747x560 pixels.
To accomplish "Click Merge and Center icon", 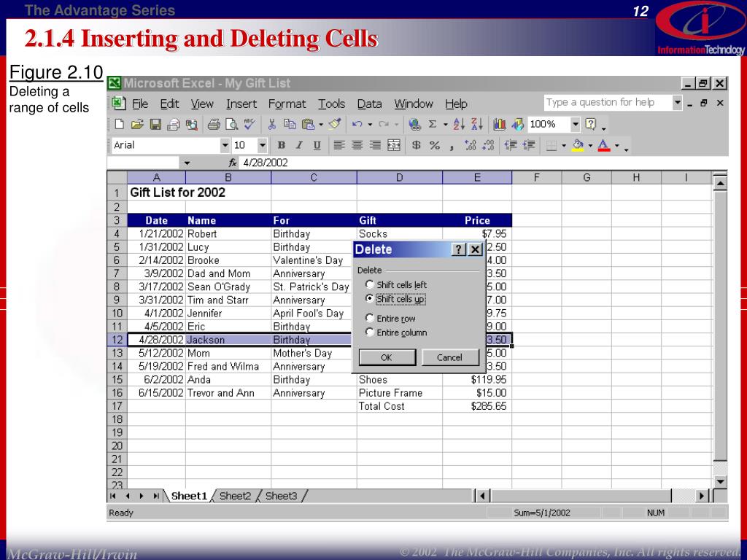I will 393,145.
